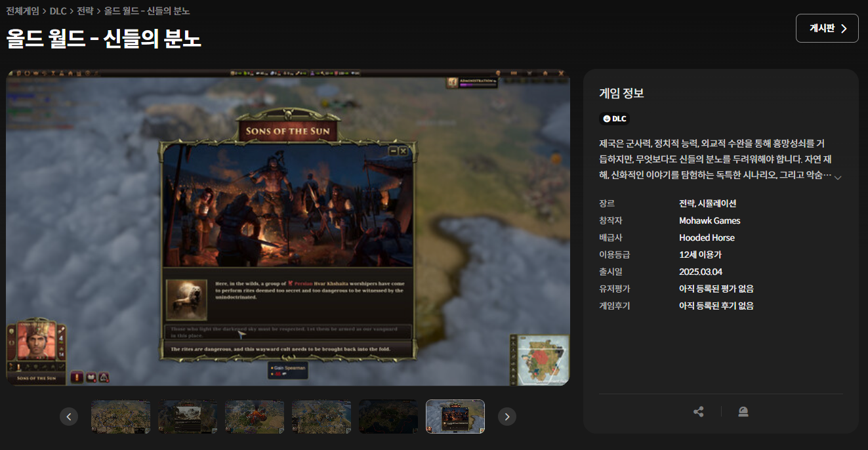
Task: Open the 게시판 board button
Action: click(827, 28)
